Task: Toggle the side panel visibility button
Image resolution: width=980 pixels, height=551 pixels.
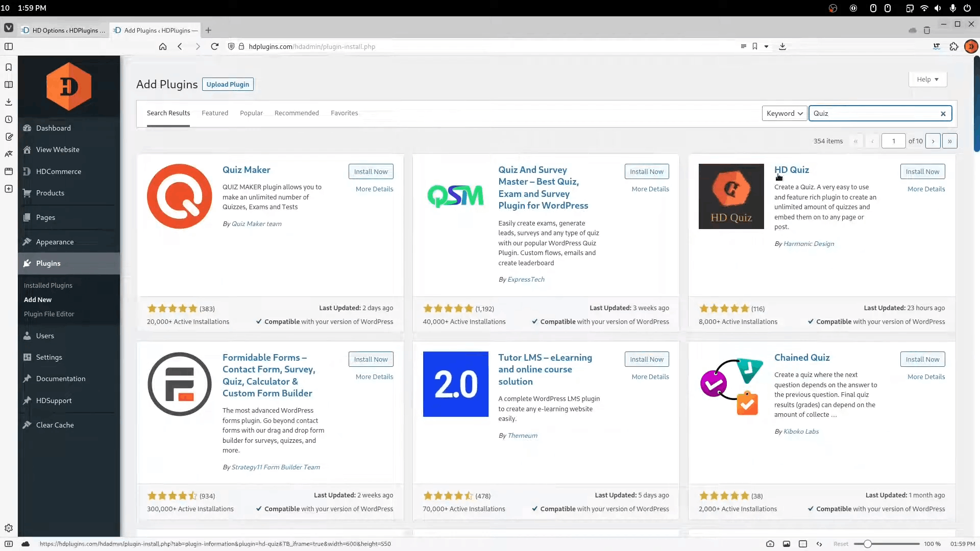Action: tap(9, 46)
